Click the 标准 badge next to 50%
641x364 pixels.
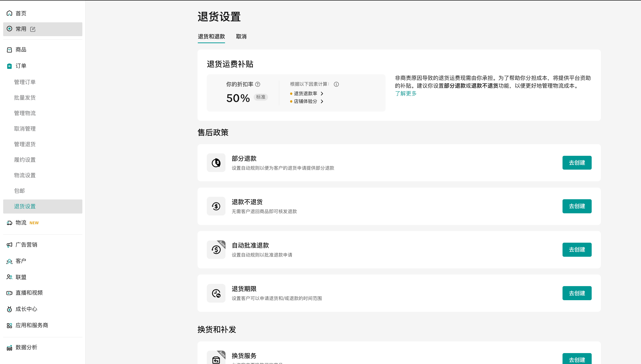(x=260, y=97)
